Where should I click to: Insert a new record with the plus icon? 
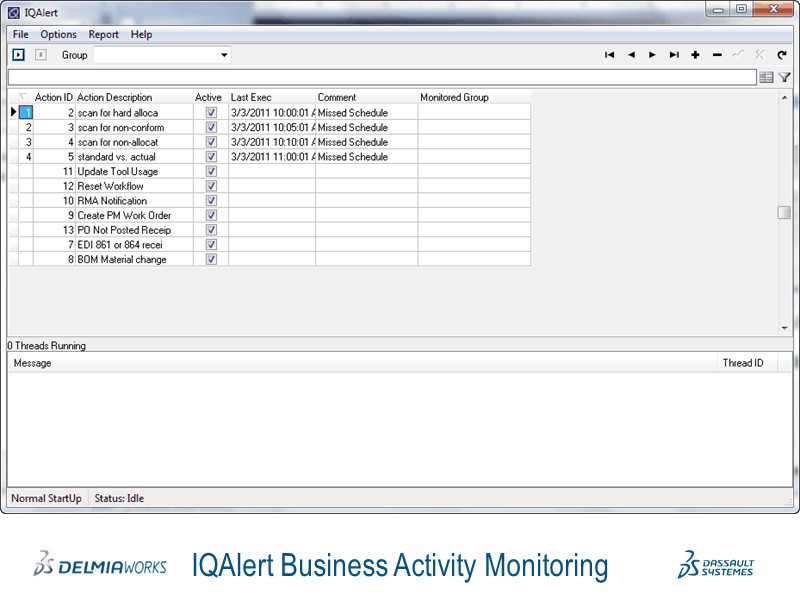[x=695, y=55]
